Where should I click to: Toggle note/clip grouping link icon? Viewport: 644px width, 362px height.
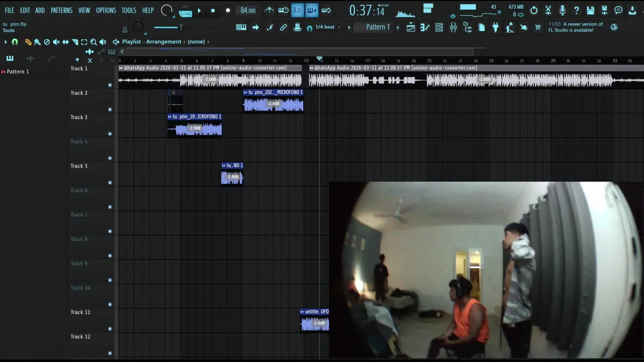click(283, 27)
